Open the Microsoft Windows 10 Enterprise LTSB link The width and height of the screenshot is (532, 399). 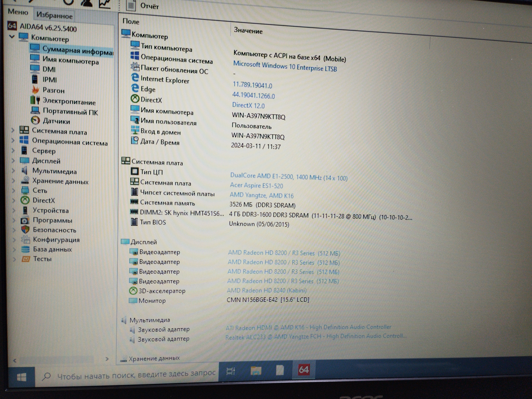[x=285, y=66]
